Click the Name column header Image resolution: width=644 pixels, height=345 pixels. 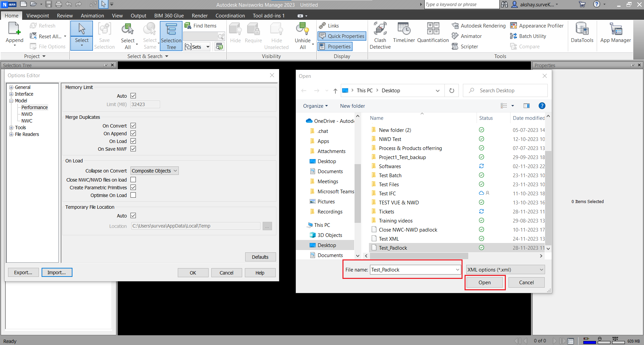point(377,118)
